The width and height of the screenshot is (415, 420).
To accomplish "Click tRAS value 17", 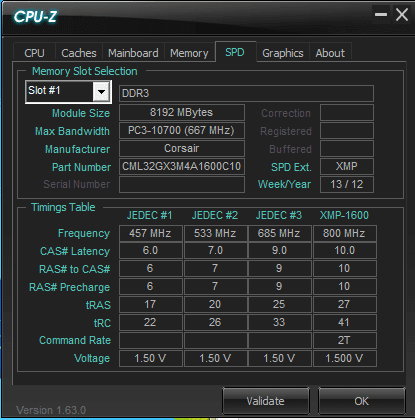I will pos(151,304).
